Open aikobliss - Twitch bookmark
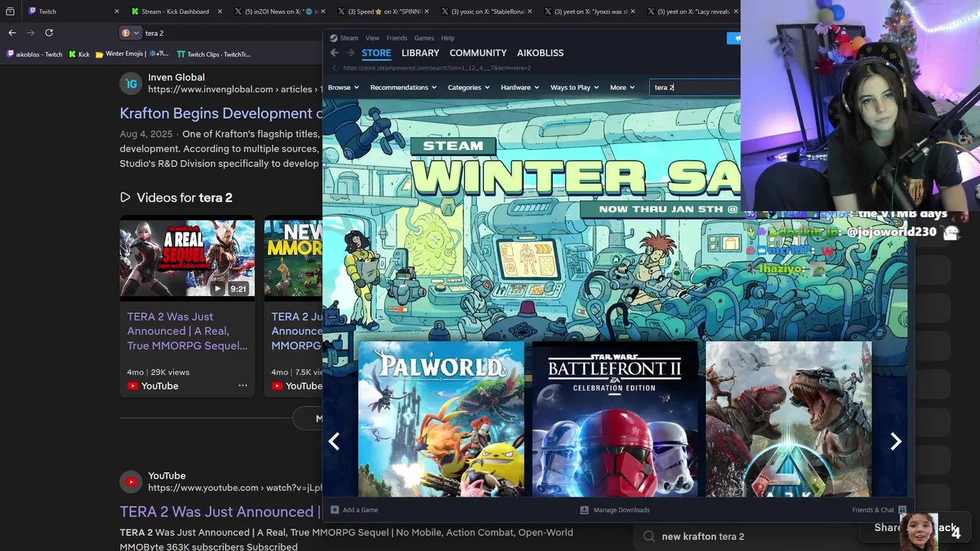Viewport: 980px width, 551px height. click(34, 54)
